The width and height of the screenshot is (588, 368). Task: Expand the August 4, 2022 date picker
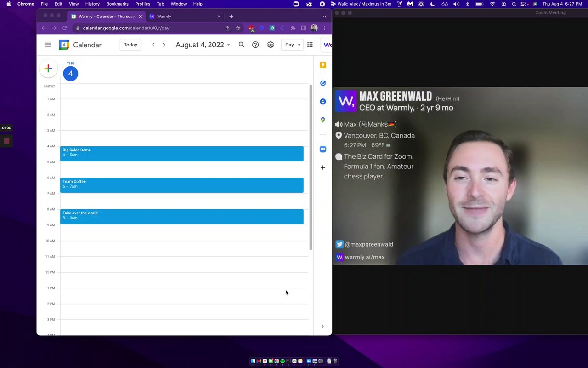203,45
